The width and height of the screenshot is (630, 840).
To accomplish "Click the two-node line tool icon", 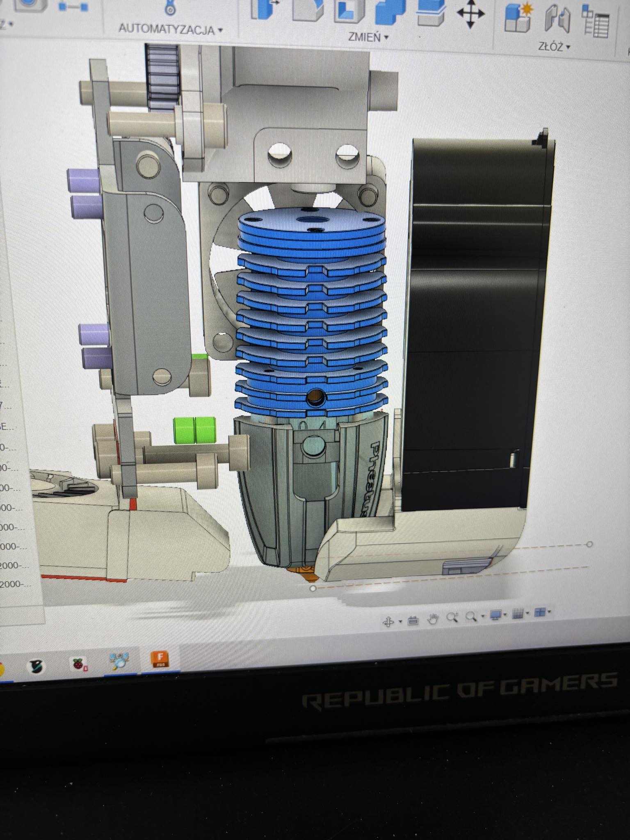I will pos(73,7).
